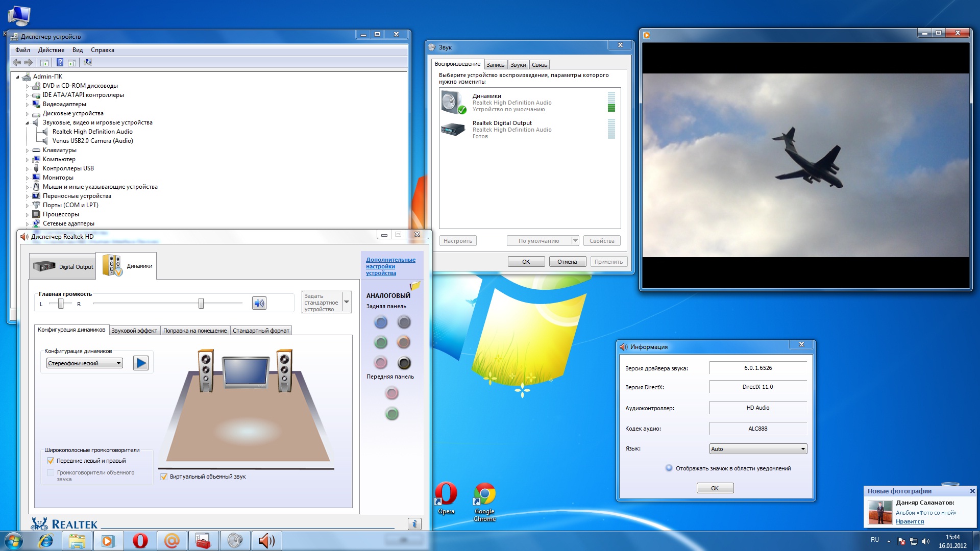Click the airplane video in Media Player
The height and width of the screenshot is (551, 980).
(805, 165)
